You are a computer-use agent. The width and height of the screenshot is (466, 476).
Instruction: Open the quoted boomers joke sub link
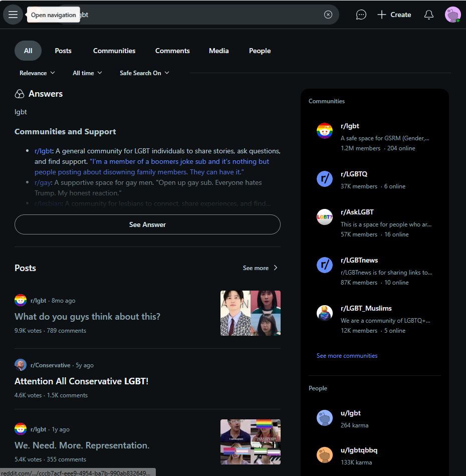coord(152,167)
